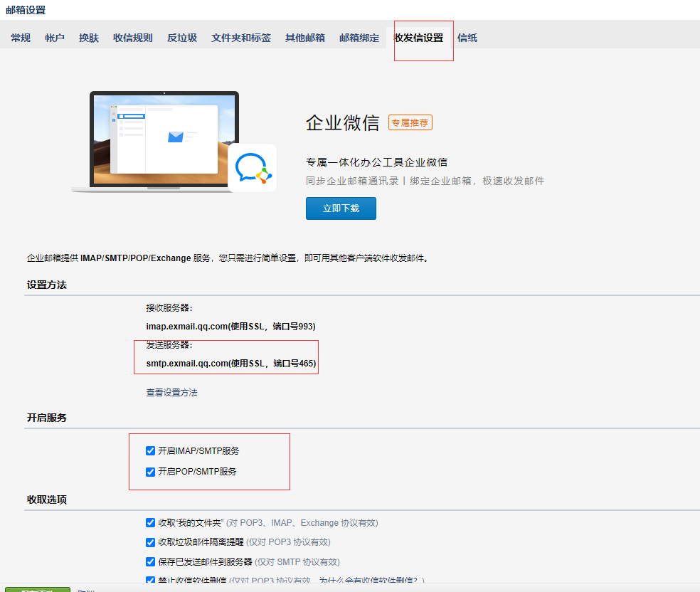Open the 帐户 settings tab

pos(54,38)
